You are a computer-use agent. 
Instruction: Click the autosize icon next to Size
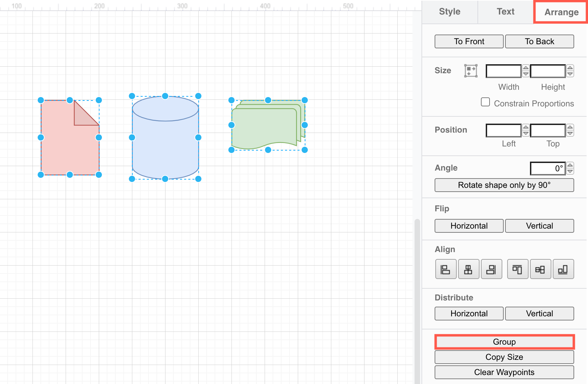tap(471, 70)
